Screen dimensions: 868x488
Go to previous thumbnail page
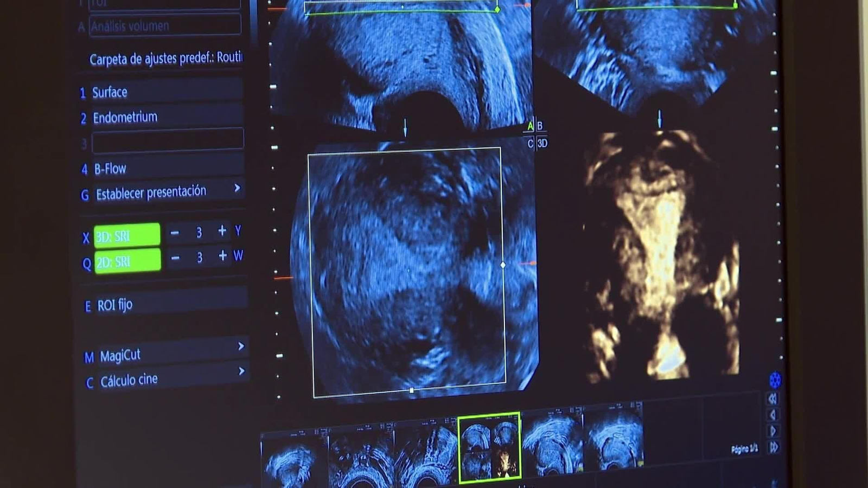pyautogui.click(x=773, y=415)
